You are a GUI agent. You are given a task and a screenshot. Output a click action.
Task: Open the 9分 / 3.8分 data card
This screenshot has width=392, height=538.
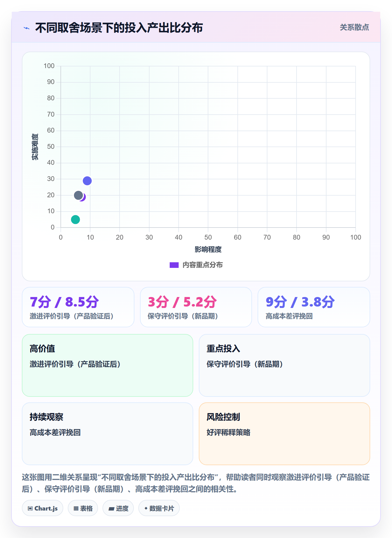point(314,307)
